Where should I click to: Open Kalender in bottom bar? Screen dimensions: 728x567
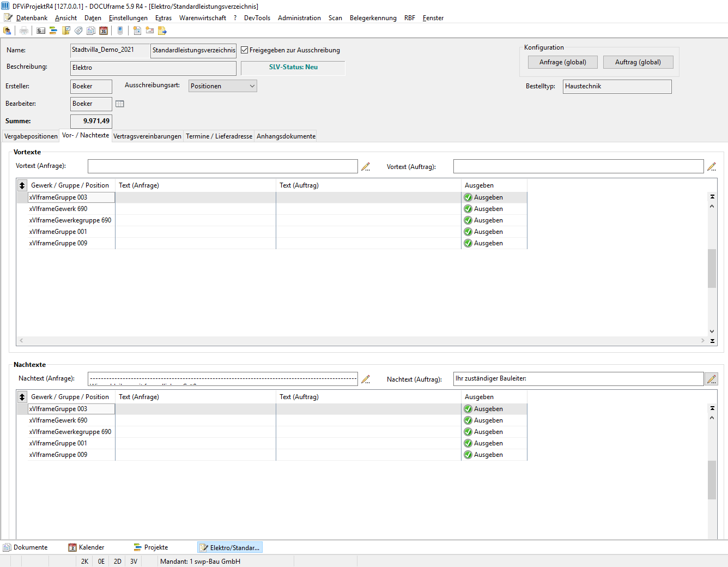[87, 547]
